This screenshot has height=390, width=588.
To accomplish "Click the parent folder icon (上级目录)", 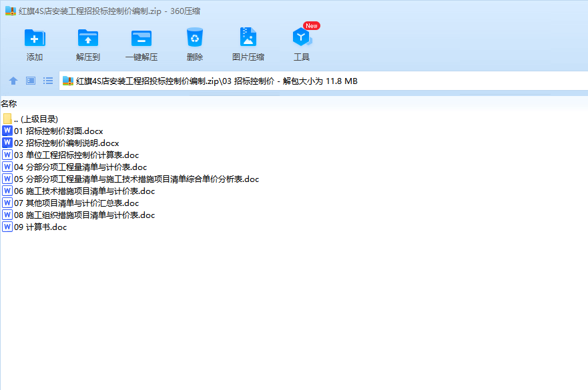I will point(7,119).
